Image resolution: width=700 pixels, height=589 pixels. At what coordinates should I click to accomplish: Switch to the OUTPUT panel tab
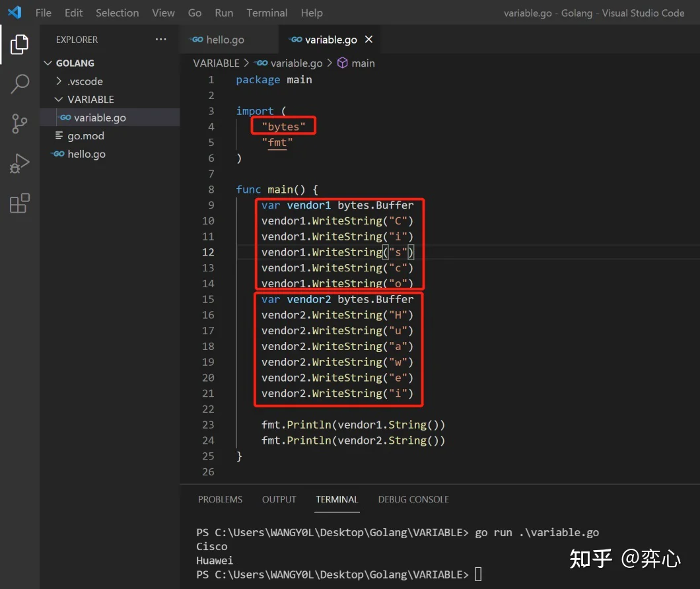coord(279,499)
